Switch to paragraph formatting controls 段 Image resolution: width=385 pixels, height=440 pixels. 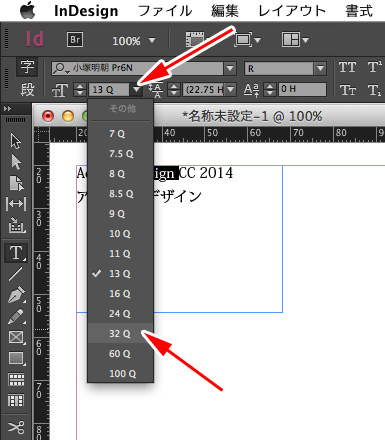pyautogui.click(x=27, y=89)
